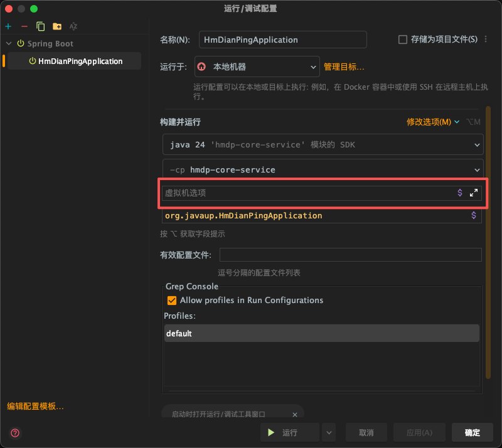Expand the 运行 button dropdown arrow

tap(328, 432)
